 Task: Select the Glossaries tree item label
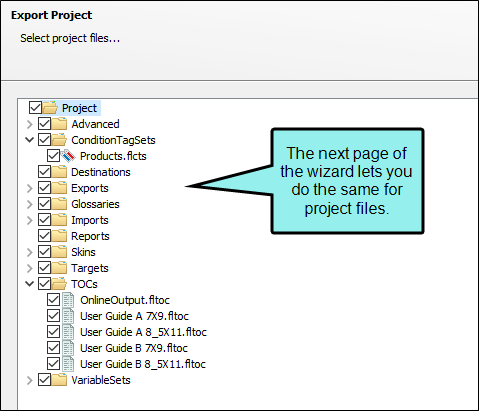[x=95, y=204]
